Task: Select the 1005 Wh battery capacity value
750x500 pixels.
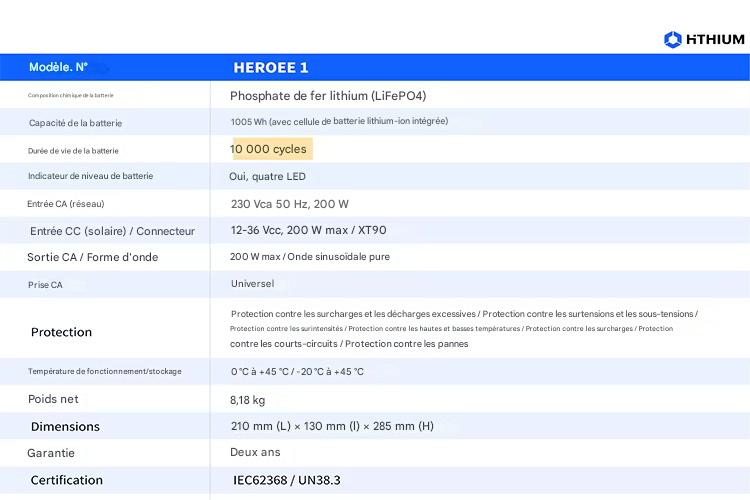Action: coord(338,121)
